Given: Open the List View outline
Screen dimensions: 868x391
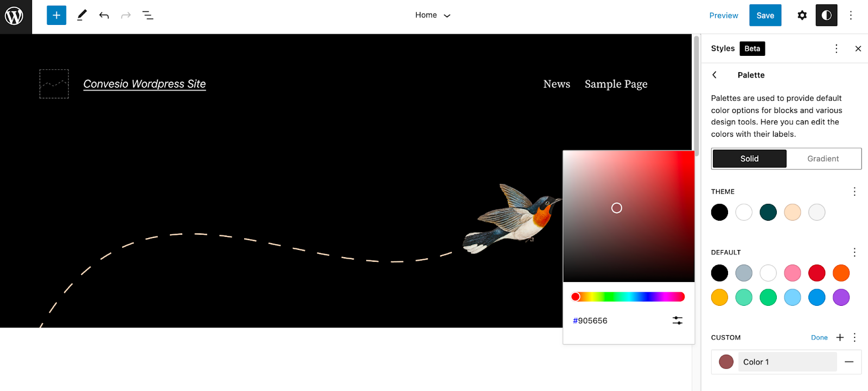Looking at the screenshot, I should [x=148, y=15].
